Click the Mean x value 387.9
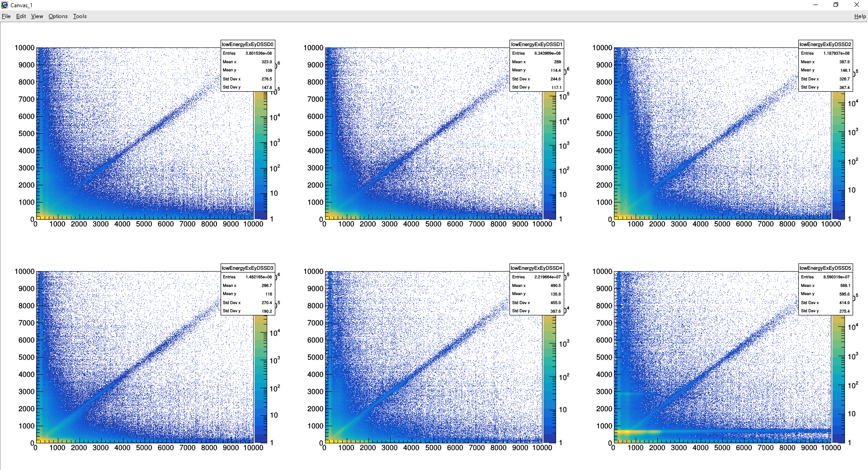868x470 pixels. pos(844,62)
